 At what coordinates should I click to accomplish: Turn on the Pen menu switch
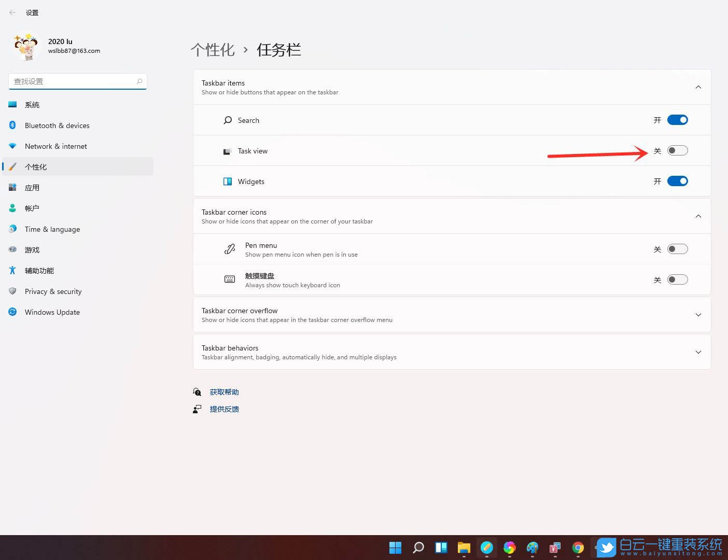(677, 249)
